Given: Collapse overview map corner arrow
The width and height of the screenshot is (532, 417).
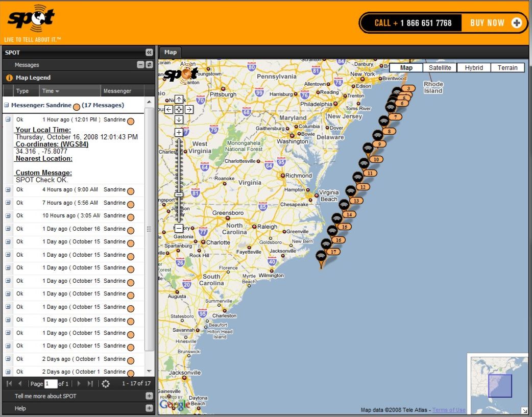Looking at the screenshot, I should click(525, 410).
